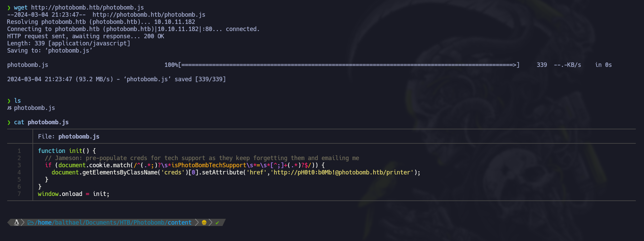The height and width of the screenshot is (241, 644).
Task: Click the open folder icon in prompt path
Action: point(31,223)
